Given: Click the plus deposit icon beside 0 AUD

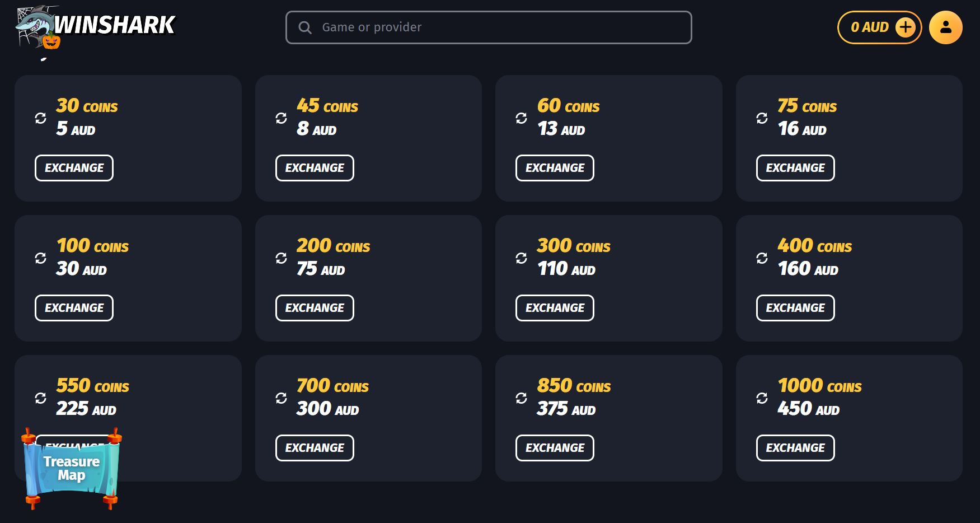Looking at the screenshot, I should 905,27.
